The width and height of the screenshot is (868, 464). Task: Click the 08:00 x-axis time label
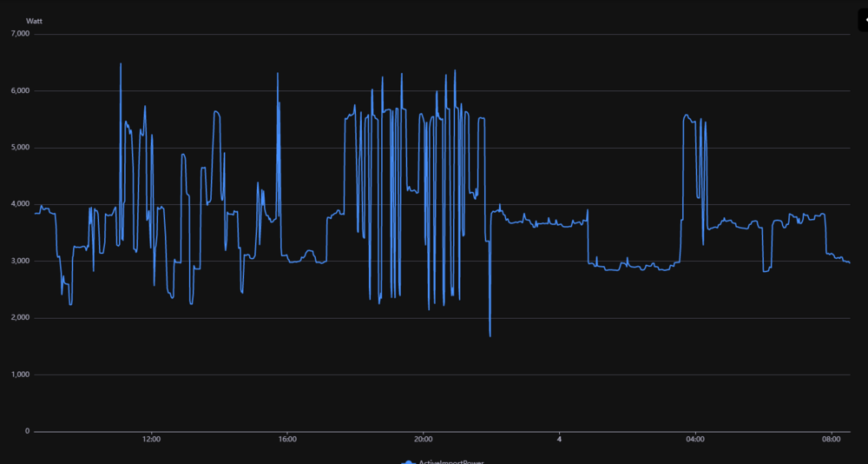click(831, 439)
